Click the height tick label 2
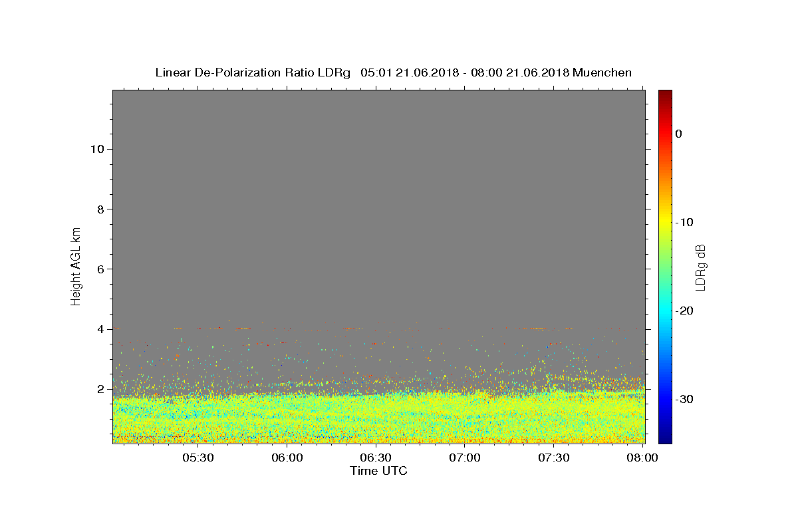This screenshot has height=532, width=798. pos(100,389)
